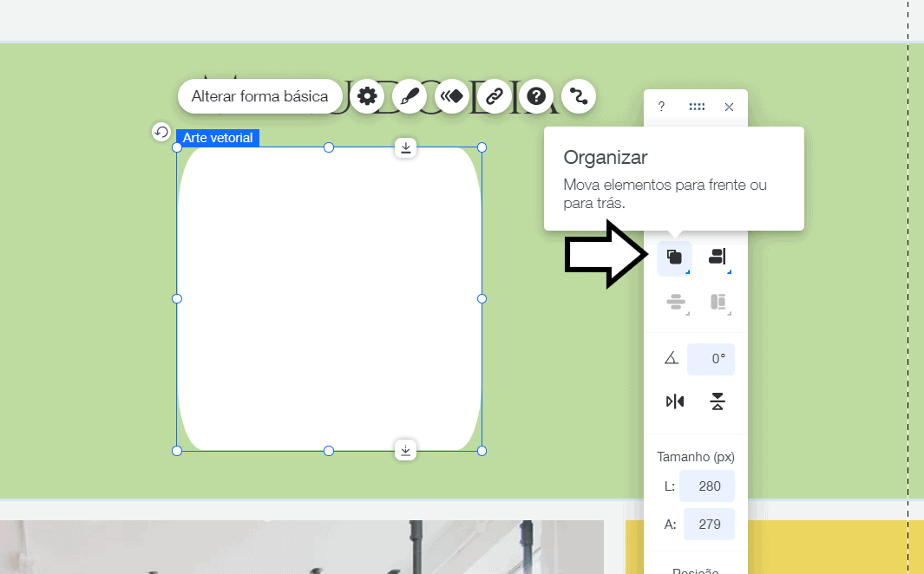Click the curved path connector icon

point(579,96)
